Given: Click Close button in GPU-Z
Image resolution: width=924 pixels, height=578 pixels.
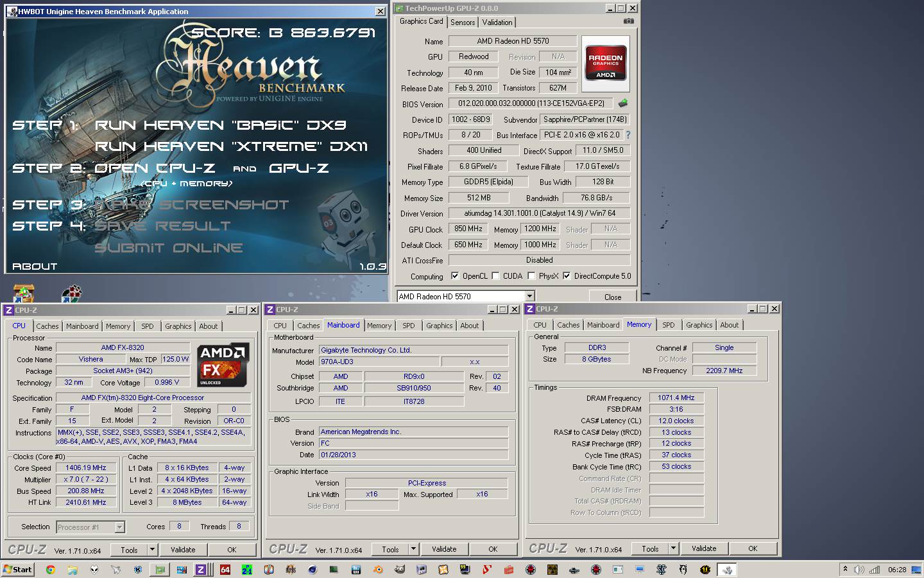Looking at the screenshot, I should 613,297.
